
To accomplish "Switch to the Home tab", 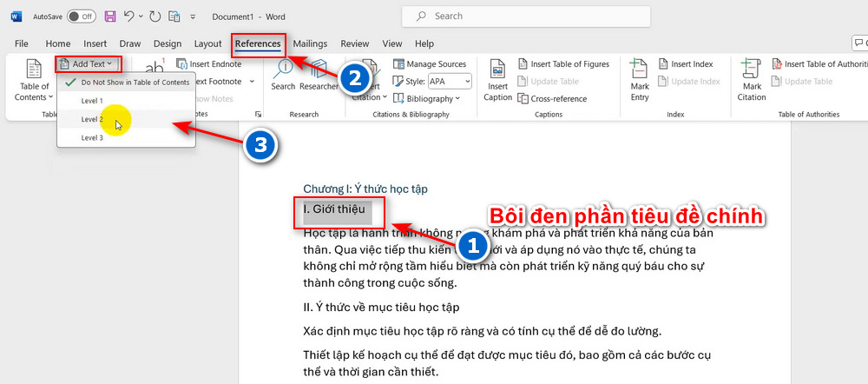I will tap(58, 43).
